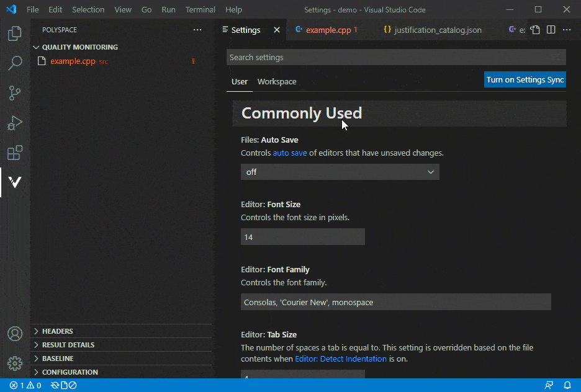This screenshot has width=581, height=392.
Task: Click the Search settings input field
Action: (388, 57)
